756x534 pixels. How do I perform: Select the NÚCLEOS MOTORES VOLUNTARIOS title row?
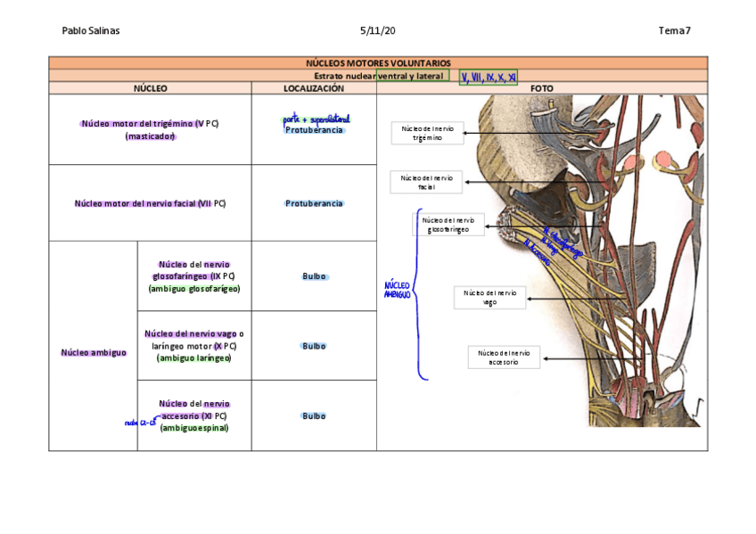pyautogui.click(x=378, y=63)
